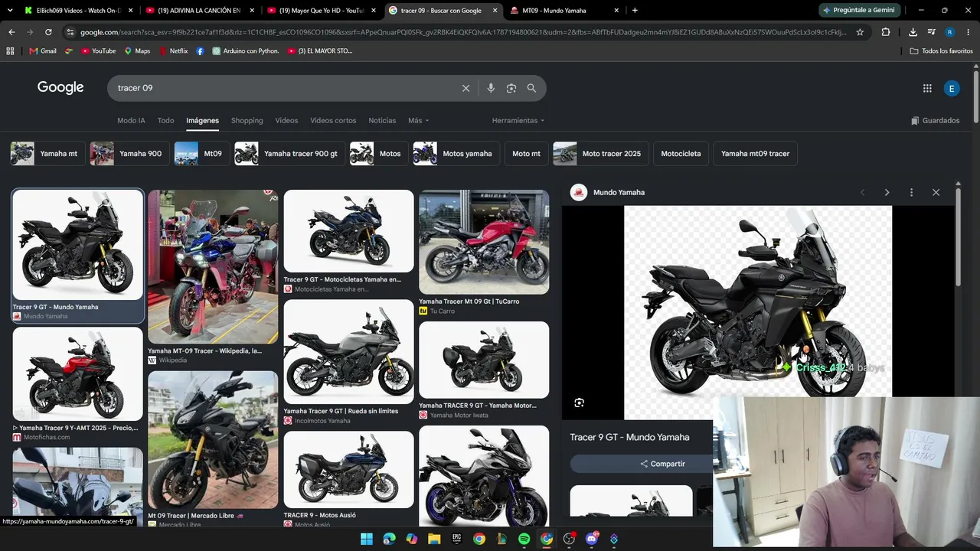Viewport: 980px width, 551px height.
Task: Open the Chrome apps grid in bookmarks bar
Action: coord(10,51)
